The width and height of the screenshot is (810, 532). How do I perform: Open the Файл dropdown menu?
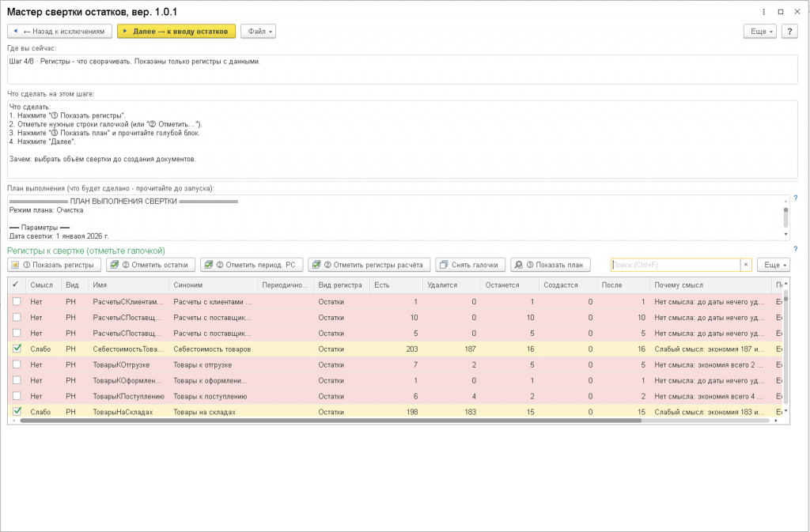tap(259, 32)
